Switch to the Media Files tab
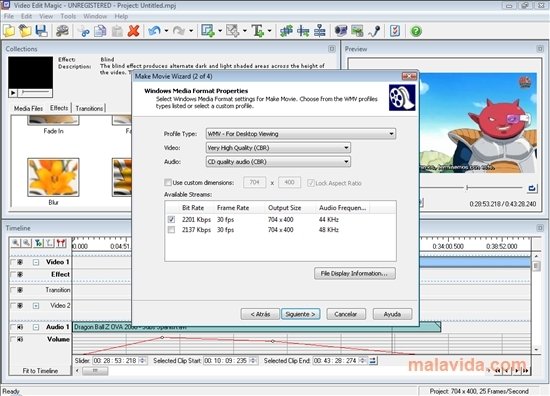Screen dimensions: 550x396 (x=28, y=108)
